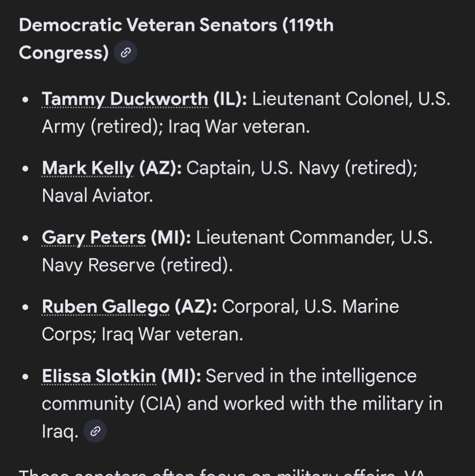This screenshot has width=475, height=476.
Task: Select the Ruben Gallego link
Action: (106, 306)
